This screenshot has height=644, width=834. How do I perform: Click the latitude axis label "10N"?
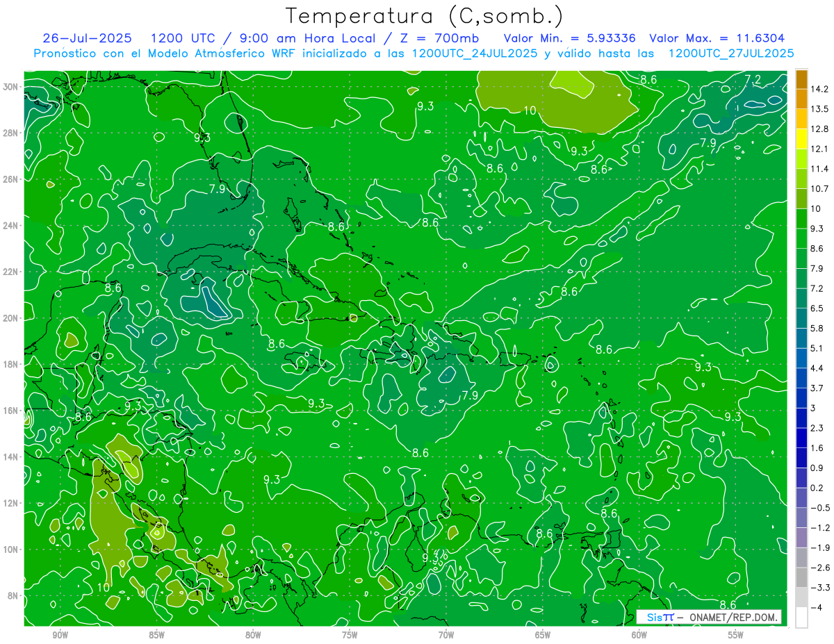pyautogui.click(x=11, y=550)
